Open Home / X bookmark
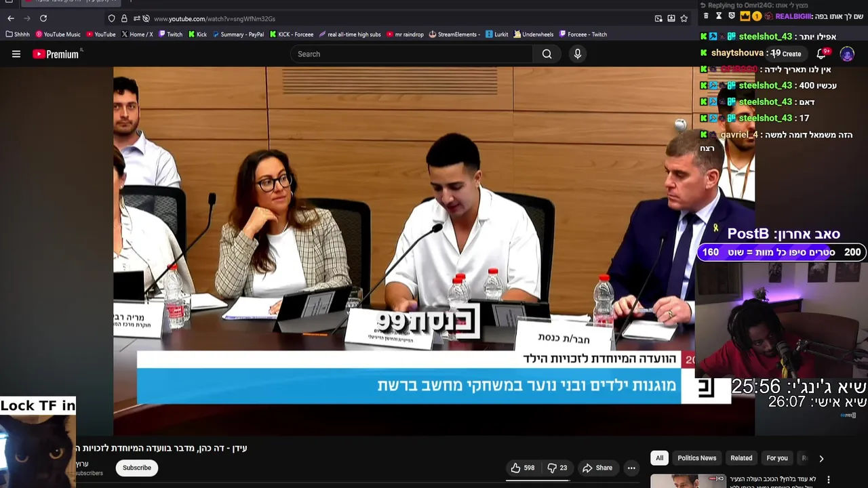The image size is (868, 488). coord(137,35)
